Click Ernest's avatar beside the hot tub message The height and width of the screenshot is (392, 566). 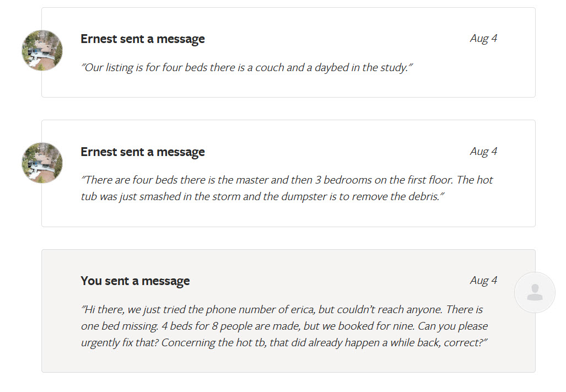(x=42, y=163)
